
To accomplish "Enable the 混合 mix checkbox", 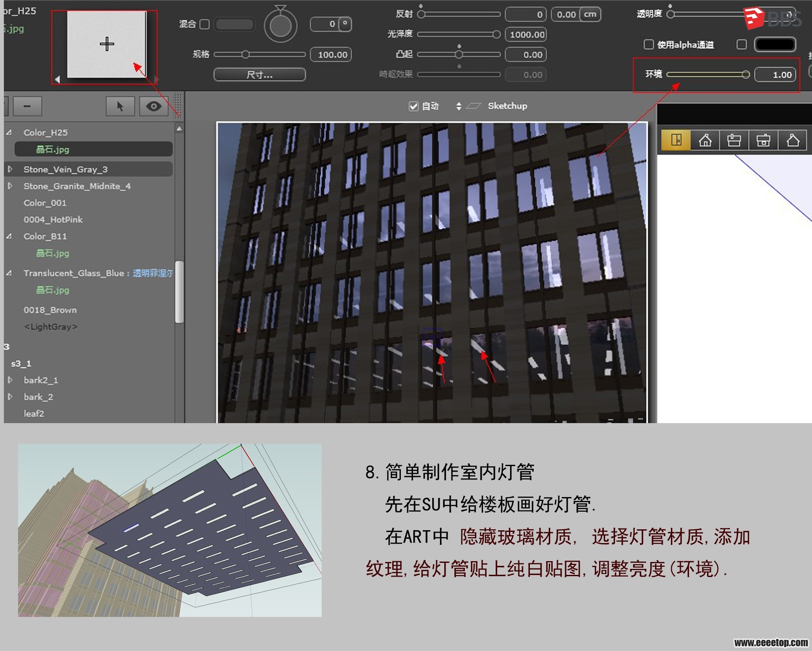I will (205, 24).
